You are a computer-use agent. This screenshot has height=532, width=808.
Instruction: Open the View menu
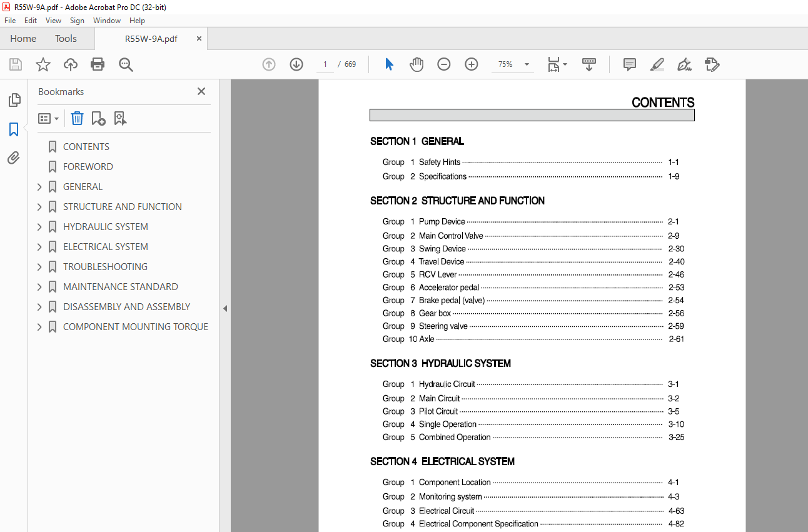coord(54,21)
